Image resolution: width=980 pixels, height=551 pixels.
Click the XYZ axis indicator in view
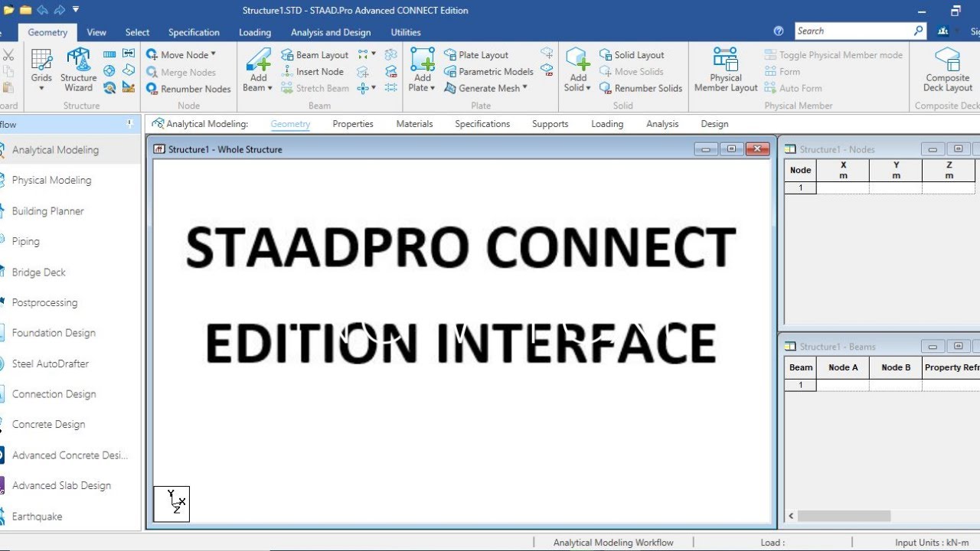click(171, 504)
